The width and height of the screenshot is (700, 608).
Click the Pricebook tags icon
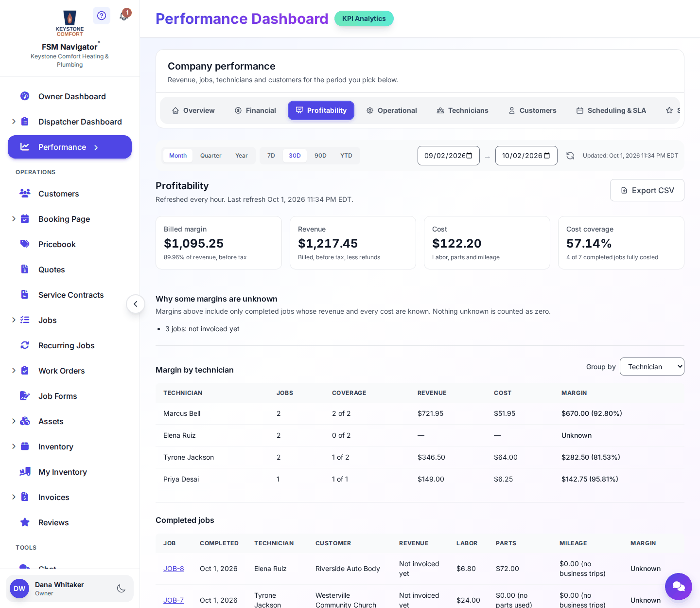point(25,244)
